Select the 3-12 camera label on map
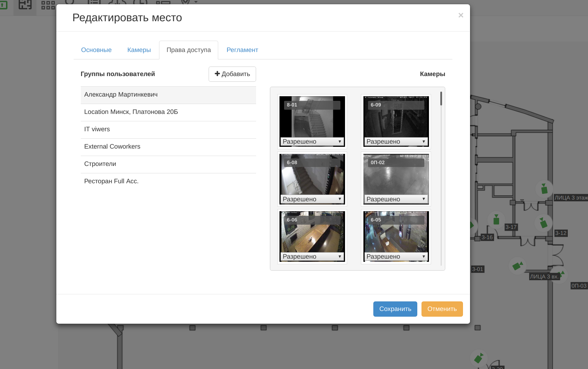 coord(561,233)
